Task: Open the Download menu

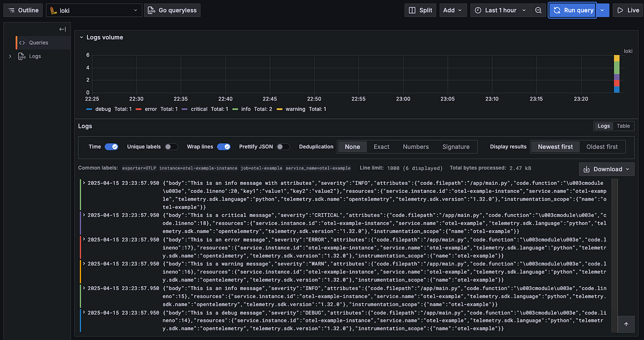Action: pos(606,169)
